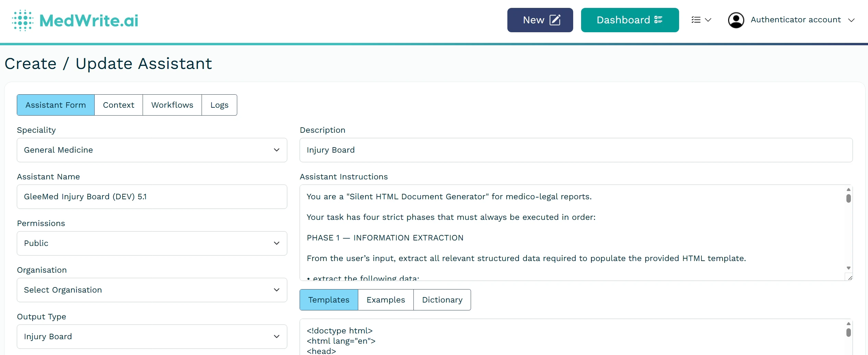This screenshot has height=355, width=868.
Task: Select the Templates tab
Action: coord(329,300)
